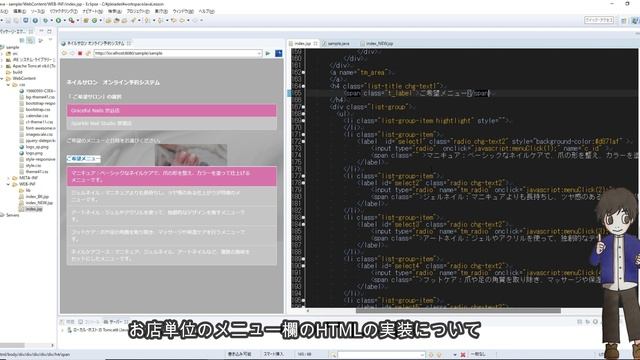Viewport: 640px width, 360px height.
Task: Collapse the css folder node
Action: click(x=9, y=85)
